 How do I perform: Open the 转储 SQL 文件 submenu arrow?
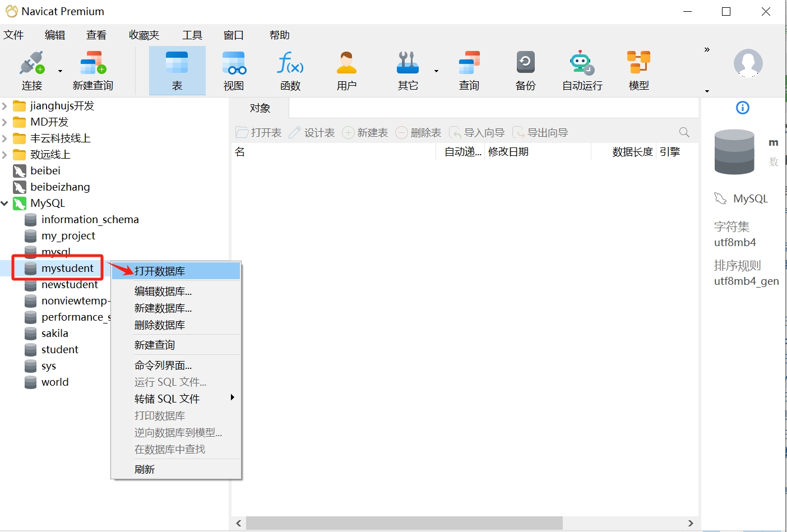[x=233, y=399]
